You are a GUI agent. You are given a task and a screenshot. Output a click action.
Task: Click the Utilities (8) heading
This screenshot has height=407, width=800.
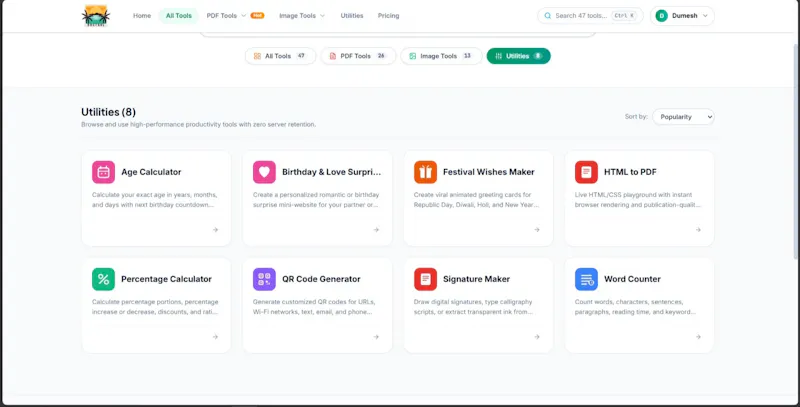(109, 112)
